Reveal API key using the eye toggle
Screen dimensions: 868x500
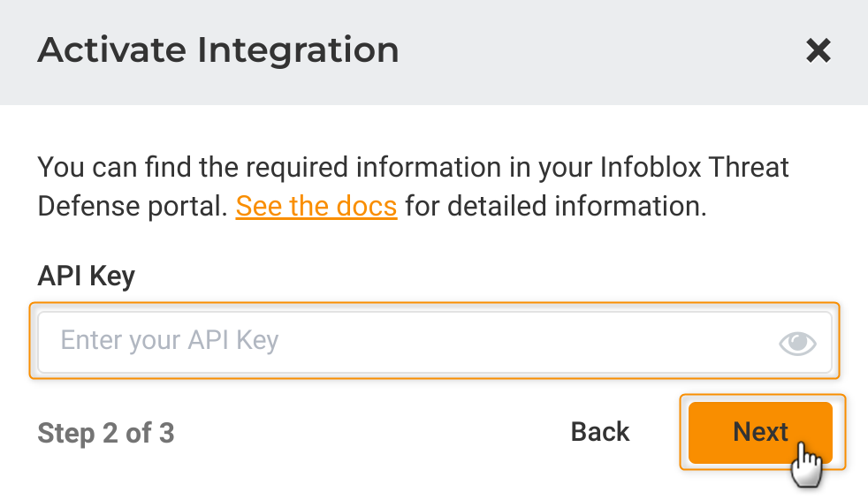(796, 343)
